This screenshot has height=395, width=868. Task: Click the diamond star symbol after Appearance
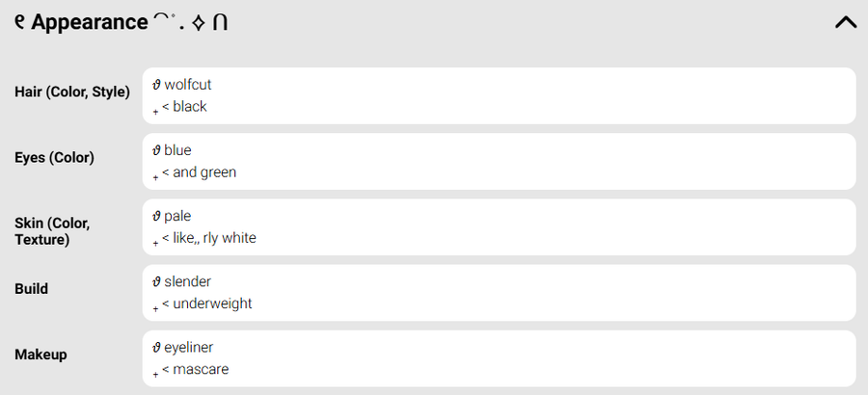pos(198,23)
